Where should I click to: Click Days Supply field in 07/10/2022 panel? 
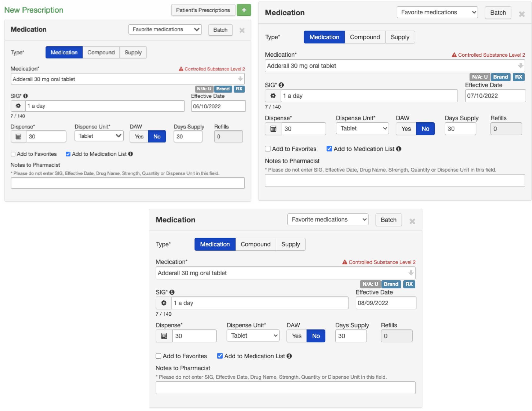(460, 129)
